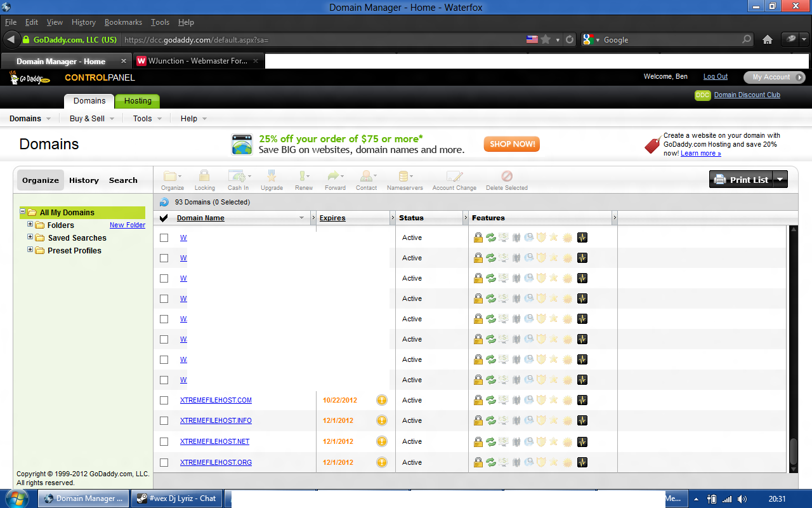The image size is (812, 508).
Task: Click the browser address bar URL field
Action: click(x=322, y=39)
